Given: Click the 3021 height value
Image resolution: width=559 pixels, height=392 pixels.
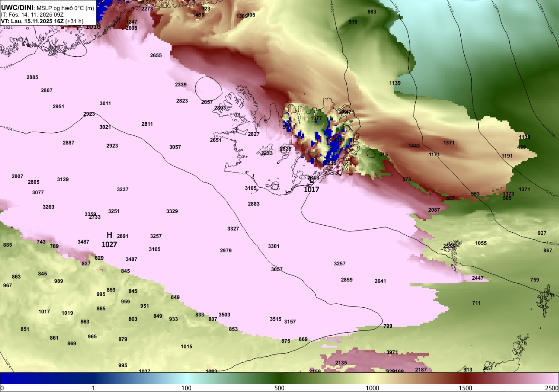Looking at the screenshot, I should pos(105,127).
